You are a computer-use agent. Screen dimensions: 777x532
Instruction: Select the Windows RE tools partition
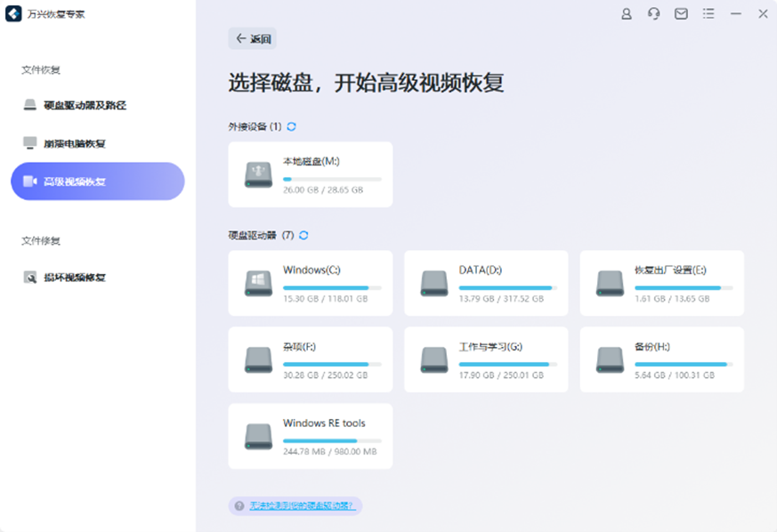311,436
